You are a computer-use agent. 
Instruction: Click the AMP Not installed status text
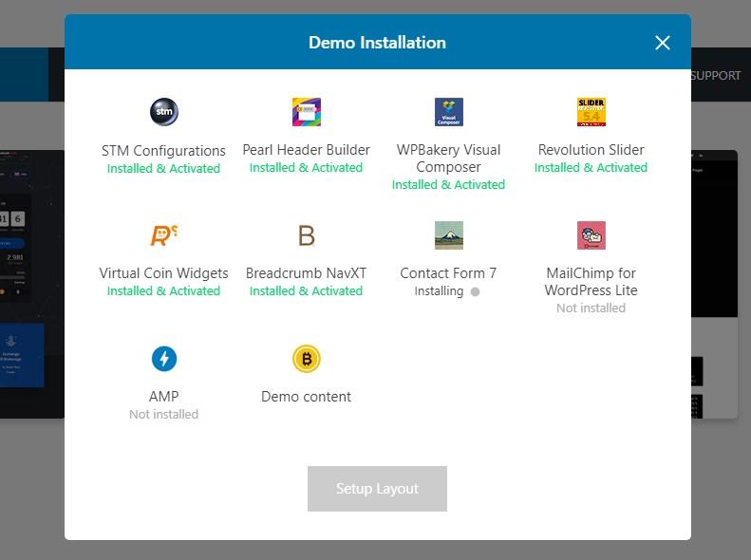pyautogui.click(x=163, y=415)
